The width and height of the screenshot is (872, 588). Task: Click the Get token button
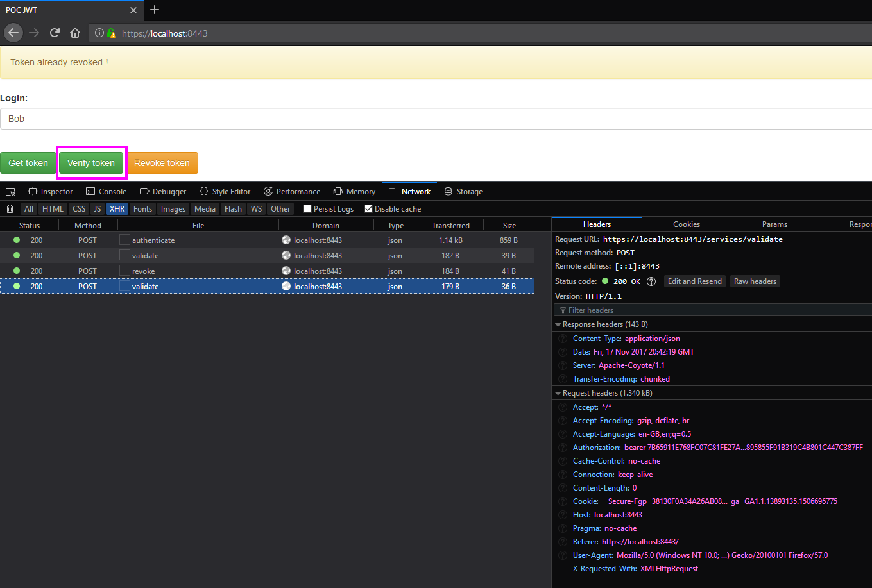coord(28,163)
